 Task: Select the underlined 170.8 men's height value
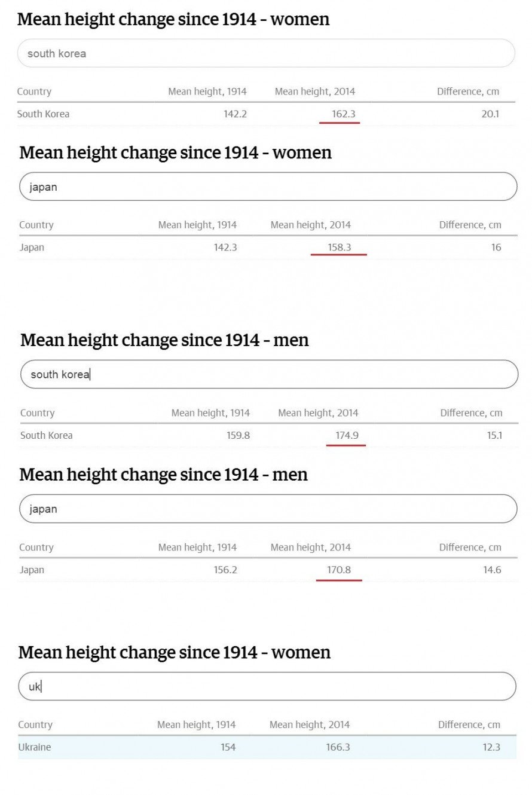coord(339,570)
